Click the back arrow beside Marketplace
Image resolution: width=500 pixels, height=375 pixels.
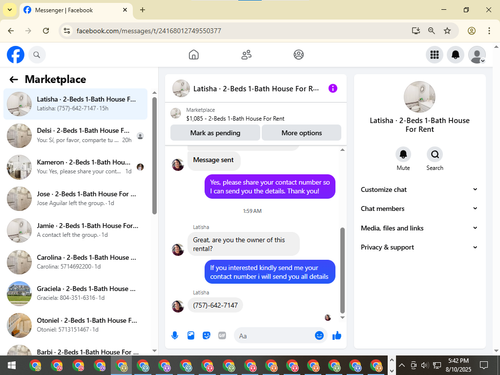point(13,79)
